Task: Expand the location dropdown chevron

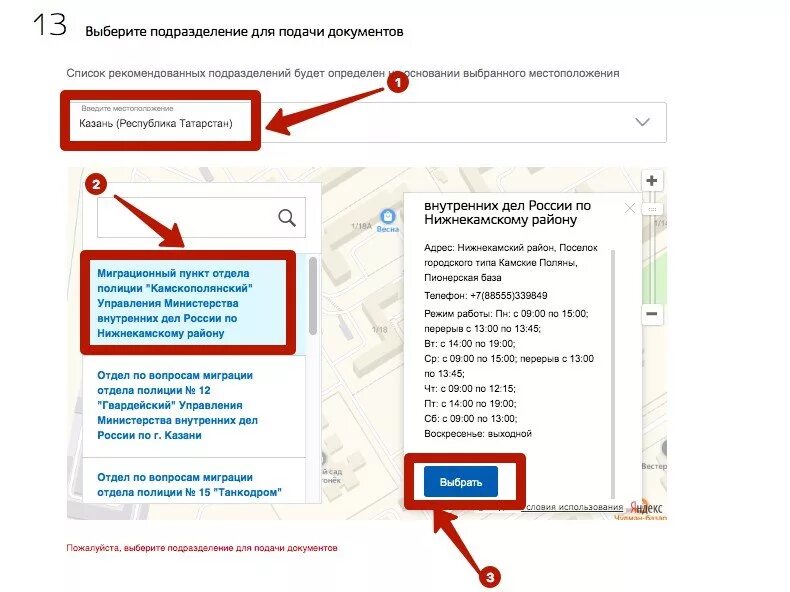Action: pos(642,122)
